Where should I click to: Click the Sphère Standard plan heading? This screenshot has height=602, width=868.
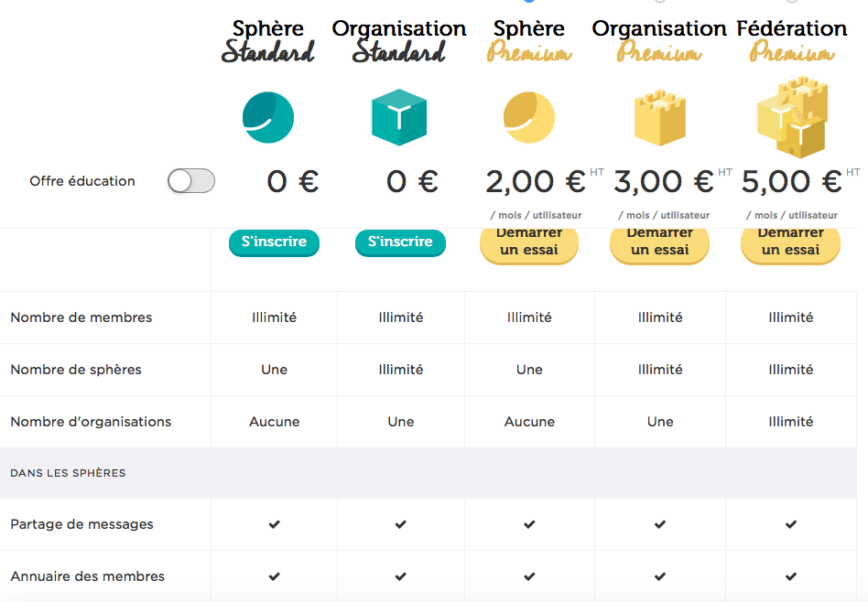[268, 40]
